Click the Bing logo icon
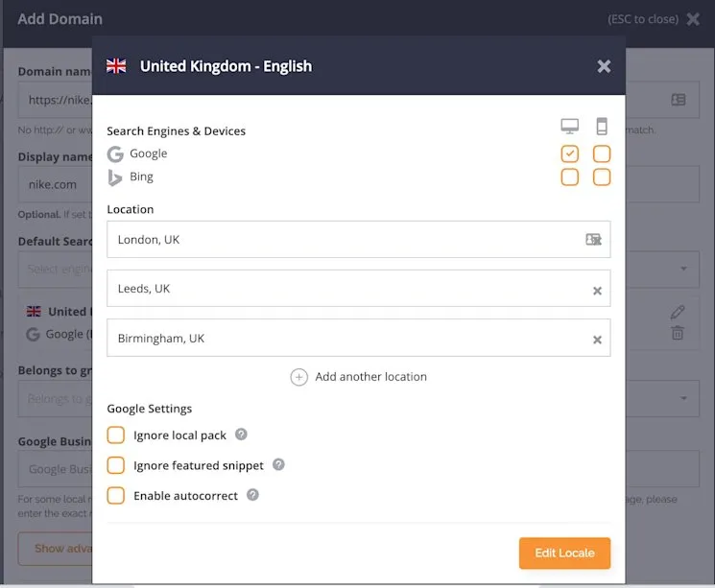This screenshot has width=715, height=588. (115, 177)
